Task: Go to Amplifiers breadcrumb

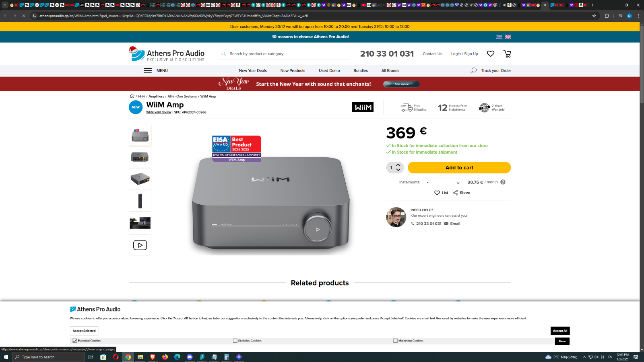Action: point(156,96)
